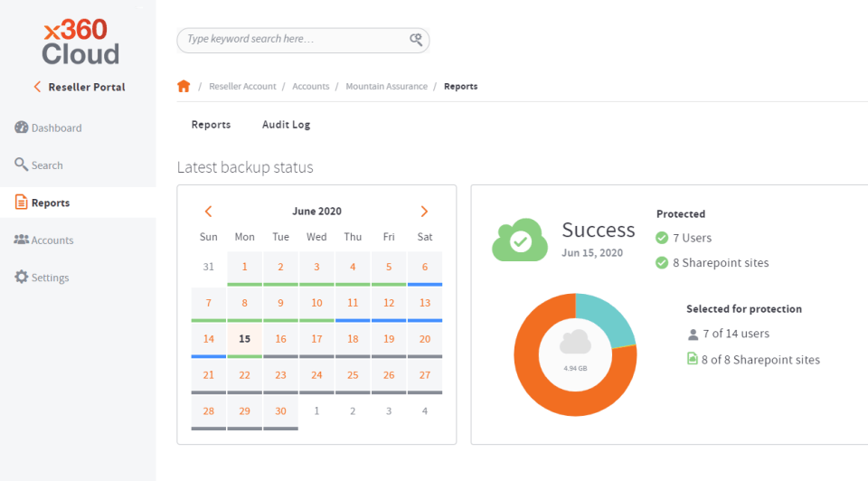Show next month in calendar
Viewport: 868px width, 481px height.
tap(424, 212)
